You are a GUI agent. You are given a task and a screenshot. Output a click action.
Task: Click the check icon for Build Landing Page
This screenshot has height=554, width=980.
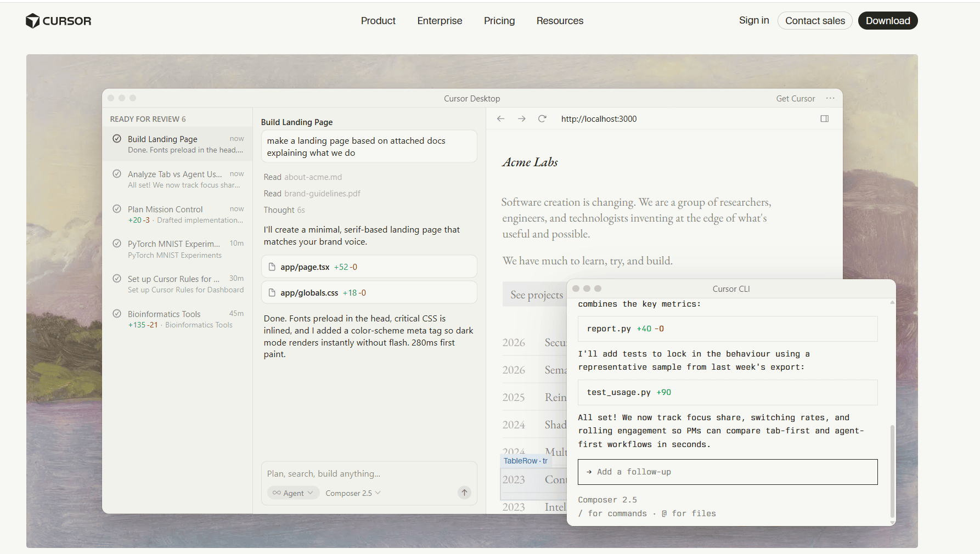(117, 139)
